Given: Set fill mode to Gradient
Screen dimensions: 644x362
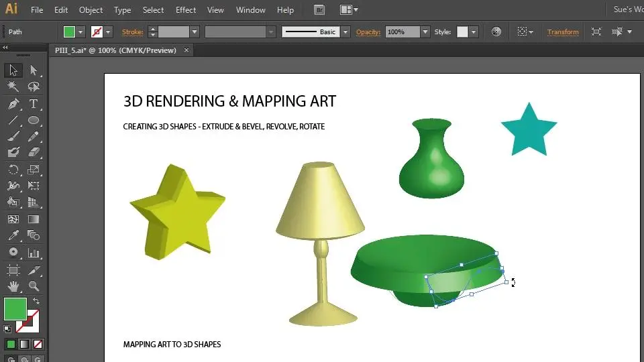Looking at the screenshot, I should tap(24, 344).
